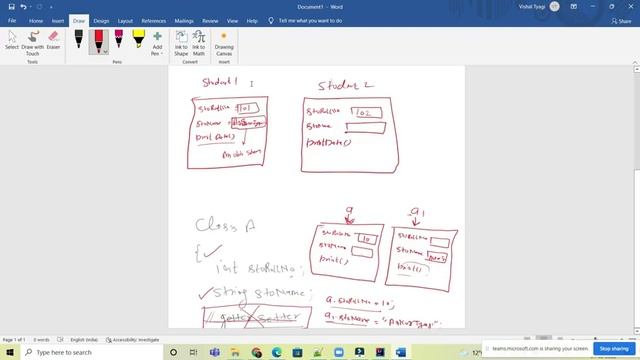This screenshot has width=640, height=360.
Task: Open IntelliJ IDEA from the taskbar
Action: [380, 352]
